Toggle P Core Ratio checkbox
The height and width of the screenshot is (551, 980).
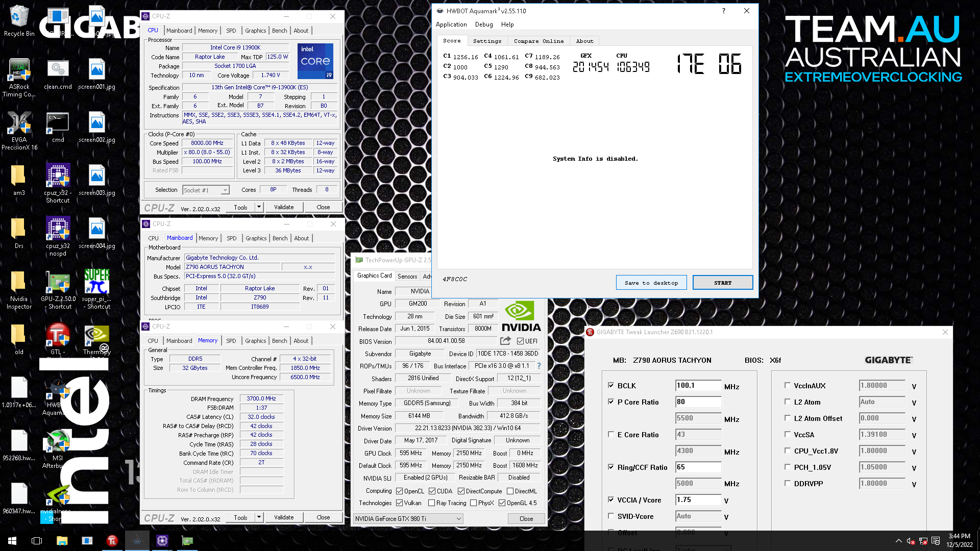click(x=611, y=402)
